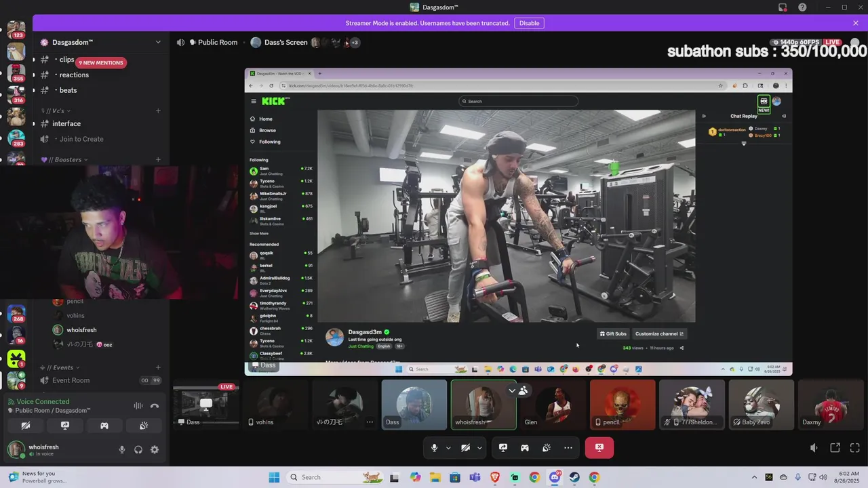Create a channel in the // Vc's category
868x488 pixels.
(158, 110)
